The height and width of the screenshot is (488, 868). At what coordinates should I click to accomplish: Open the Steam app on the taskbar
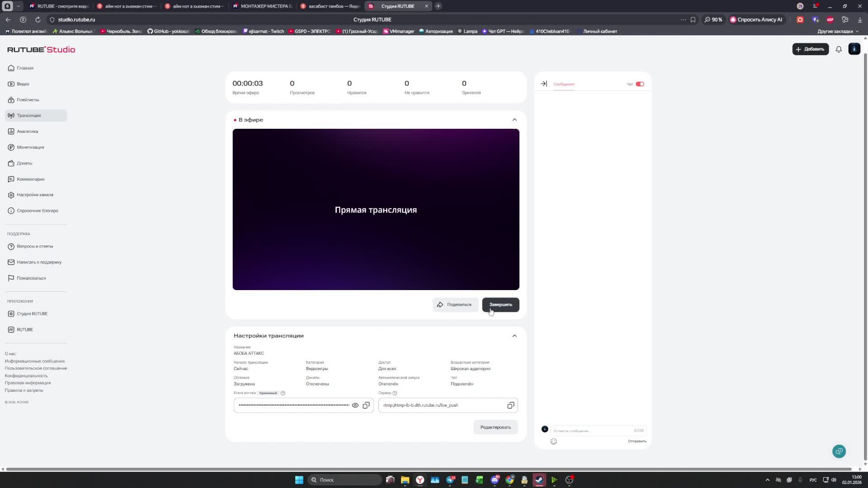[539, 480]
